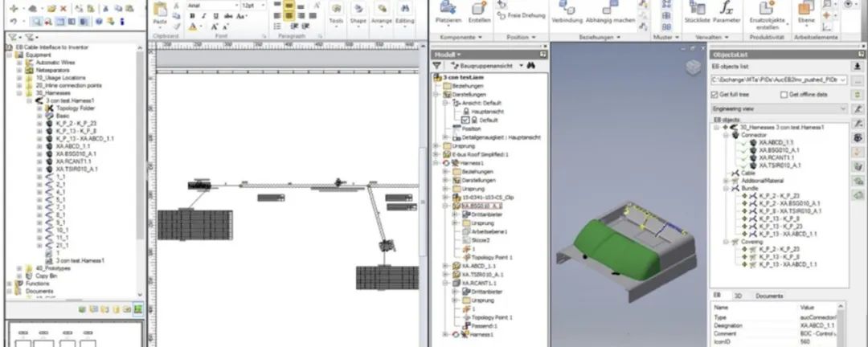Click the font color A swatch
Image resolution: width=868 pixels, height=347 pixels.
(x=194, y=27)
